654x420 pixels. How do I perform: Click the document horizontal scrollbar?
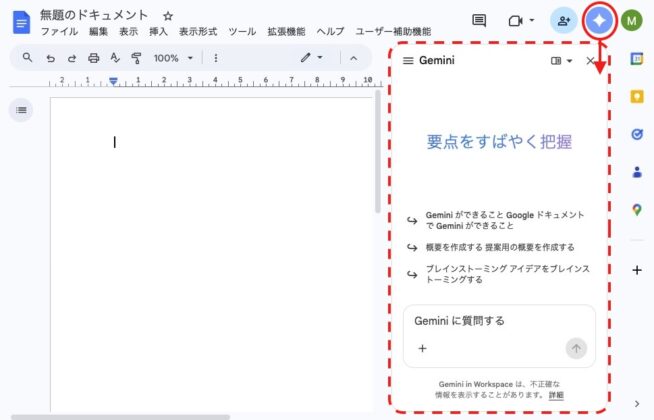[121, 417]
